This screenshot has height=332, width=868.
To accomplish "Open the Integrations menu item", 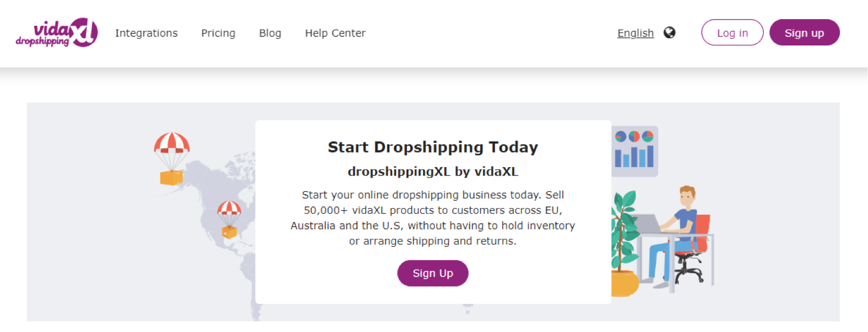I will pyautogui.click(x=146, y=33).
